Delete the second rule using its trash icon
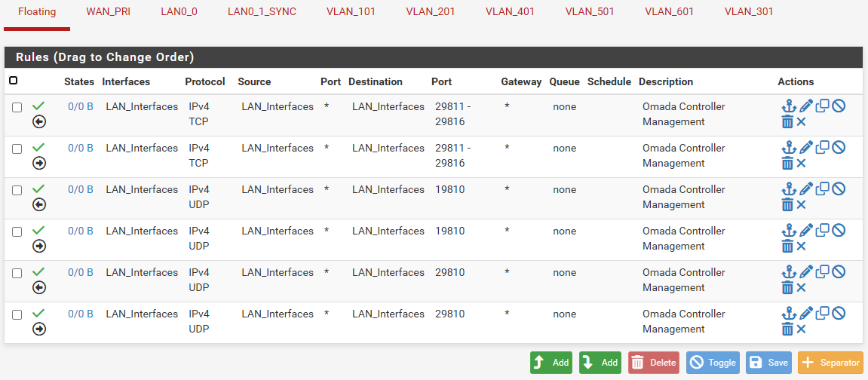 pyautogui.click(x=787, y=163)
